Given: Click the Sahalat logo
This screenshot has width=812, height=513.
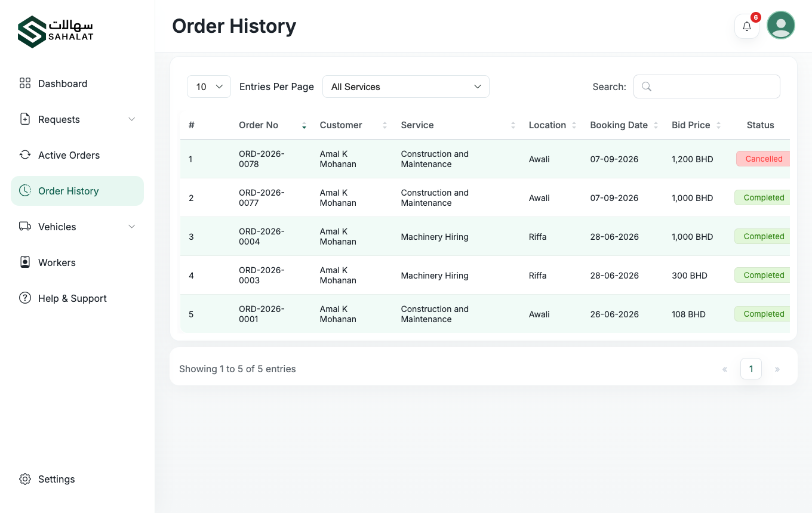Looking at the screenshot, I should (55, 32).
